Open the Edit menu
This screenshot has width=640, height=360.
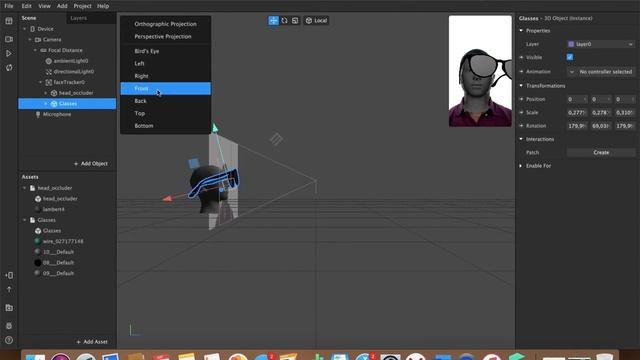tap(27, 6)
